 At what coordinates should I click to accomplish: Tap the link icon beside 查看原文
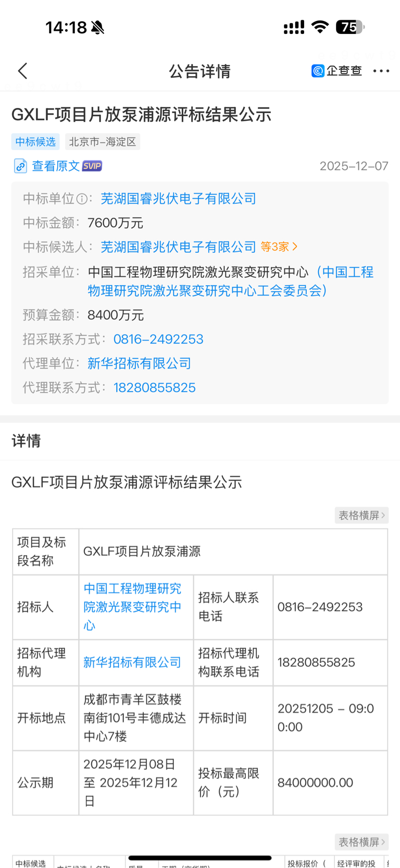point(20,166)
